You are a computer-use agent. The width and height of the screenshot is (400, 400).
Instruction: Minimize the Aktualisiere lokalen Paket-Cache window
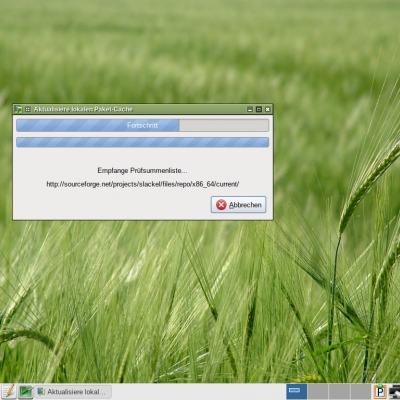250,109
